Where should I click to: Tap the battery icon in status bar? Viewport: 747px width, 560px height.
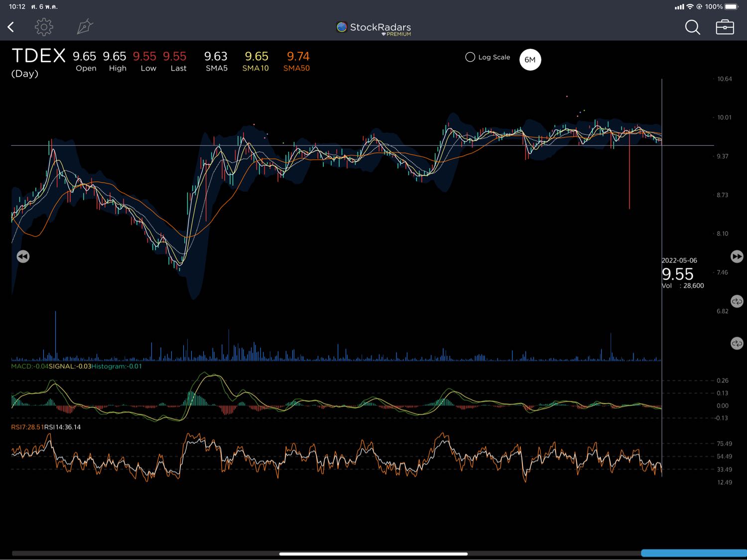point(732,6)
